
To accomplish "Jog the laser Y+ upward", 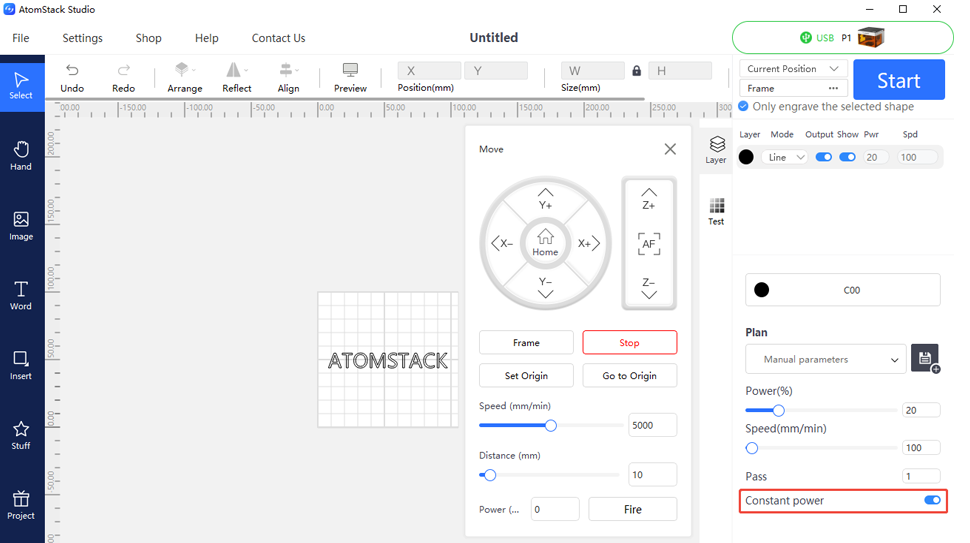I will pyautogui.click(x=545, y=199).
